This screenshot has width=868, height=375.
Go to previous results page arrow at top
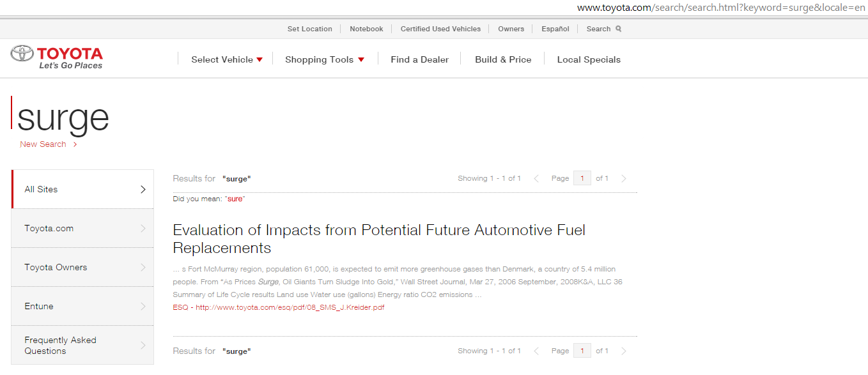pos(537,179)
